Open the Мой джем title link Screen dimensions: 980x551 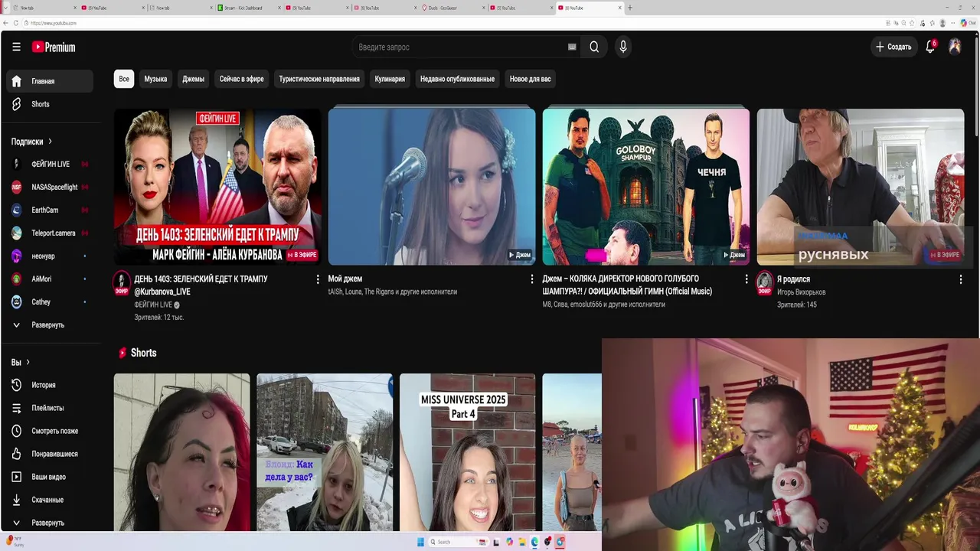click(345, 279)
